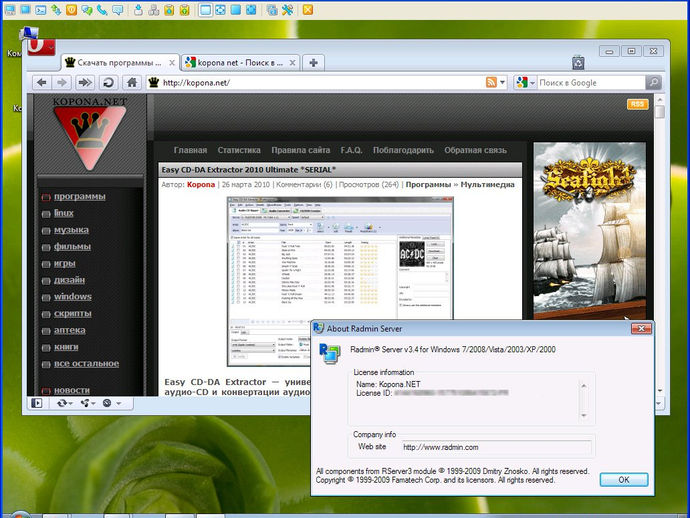Switch to Full screen view mode
The image size is (690, 518).
coord(236,10)
